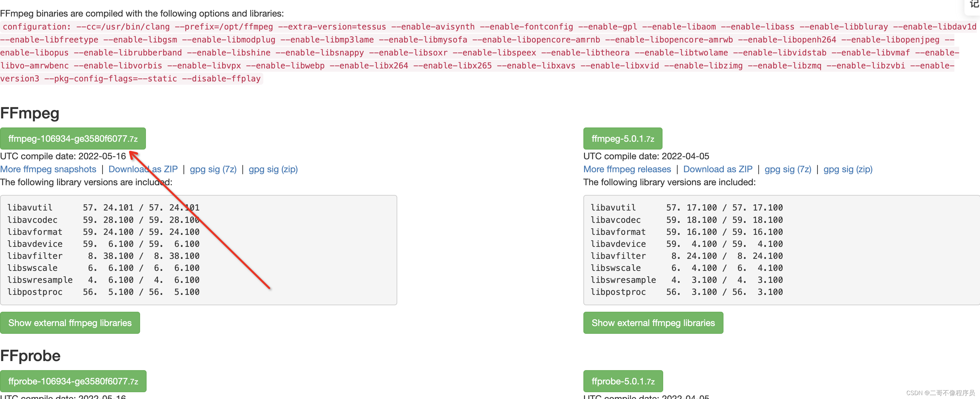Toggle gpg sig (zip) for snapshot

click(x=273, y=169)
